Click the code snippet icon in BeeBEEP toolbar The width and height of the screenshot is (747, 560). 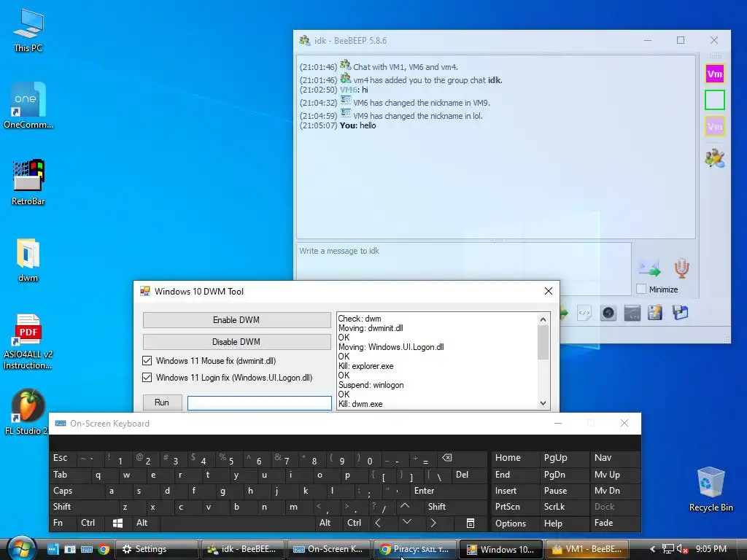click(x=584, y=313)
